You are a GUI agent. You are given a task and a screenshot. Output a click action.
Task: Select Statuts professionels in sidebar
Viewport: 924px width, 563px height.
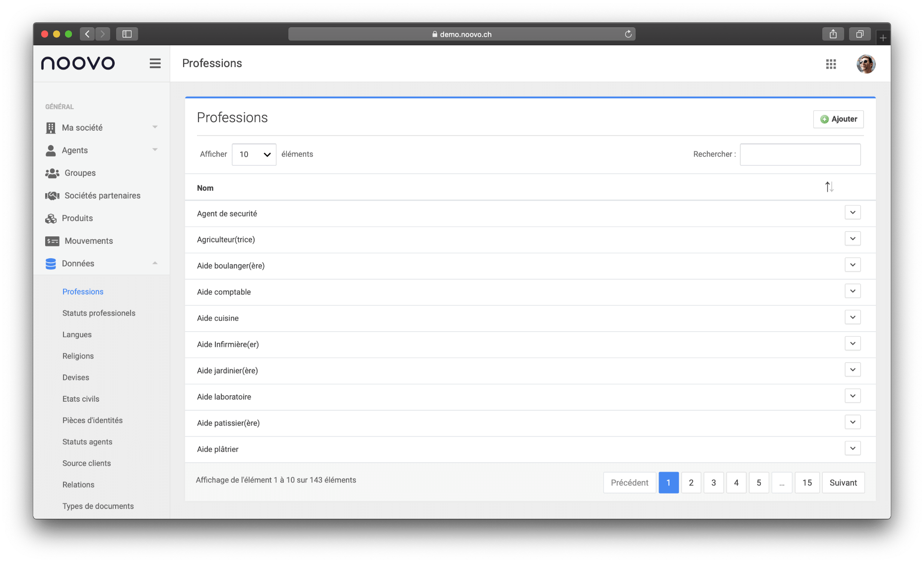99,313
